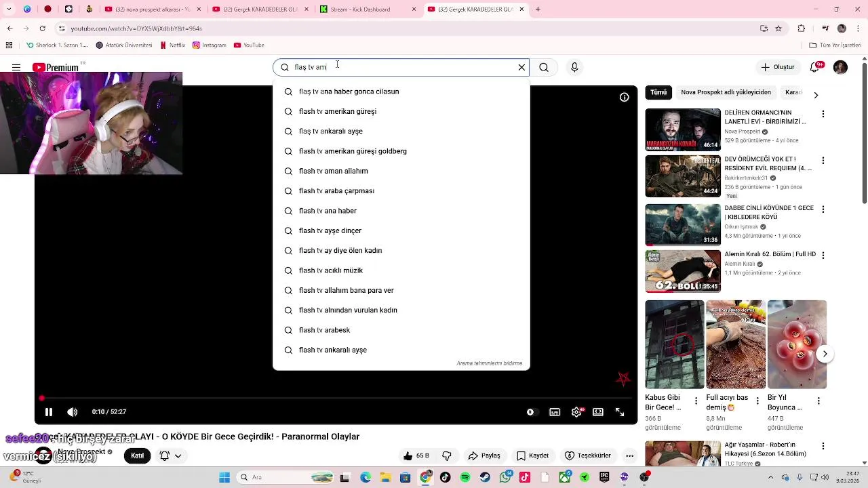Screen dimensions: 868x488
Task: Open 'Deliren Ormancının Lanetli Evi' video thumbnail
Action: [x=683, y=129]
